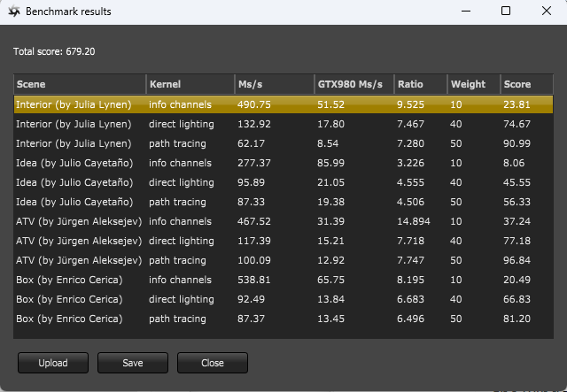Sort by Ratio column header

click(x=420, y=85)
